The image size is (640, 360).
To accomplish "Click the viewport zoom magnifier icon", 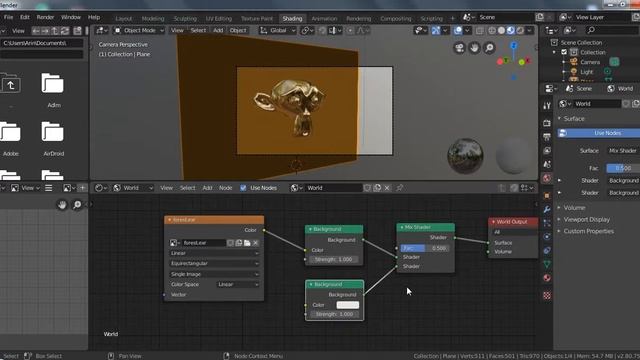I will (489, 48).
